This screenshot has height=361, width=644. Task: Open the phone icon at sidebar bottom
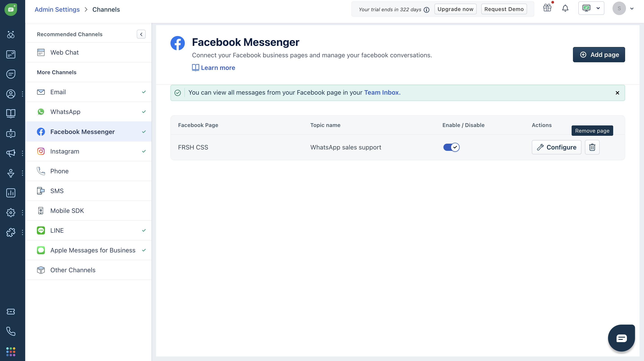(x=11, y=331)
